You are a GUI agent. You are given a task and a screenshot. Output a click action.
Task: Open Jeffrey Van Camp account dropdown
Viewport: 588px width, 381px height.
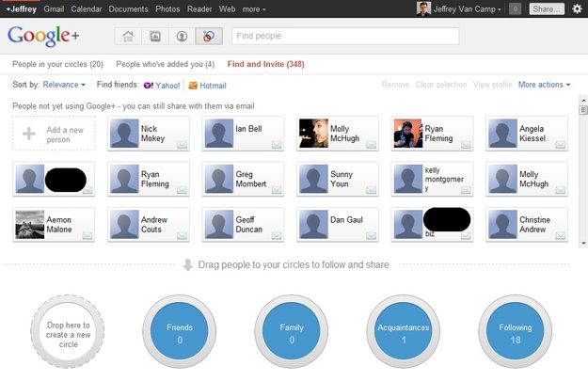(468, 9)
